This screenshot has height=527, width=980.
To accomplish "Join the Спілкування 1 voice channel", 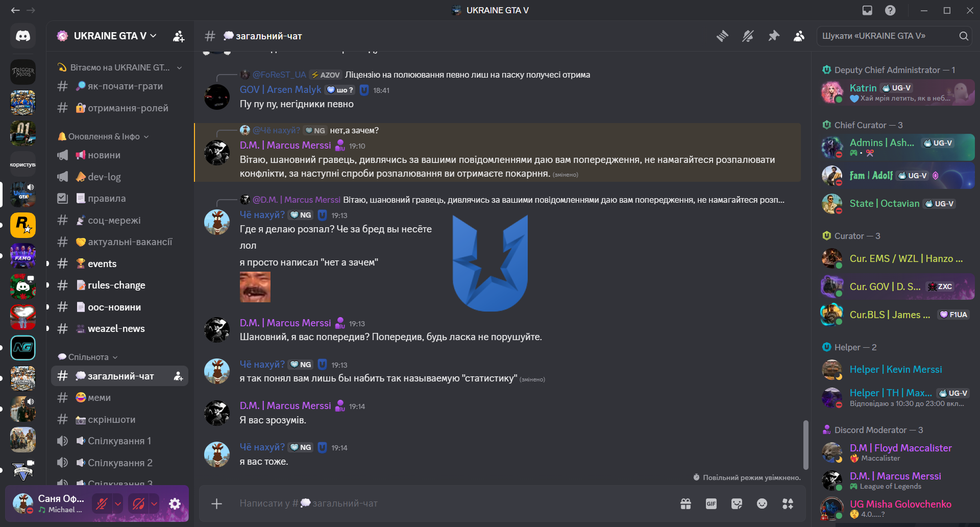I will pos(119,441).
